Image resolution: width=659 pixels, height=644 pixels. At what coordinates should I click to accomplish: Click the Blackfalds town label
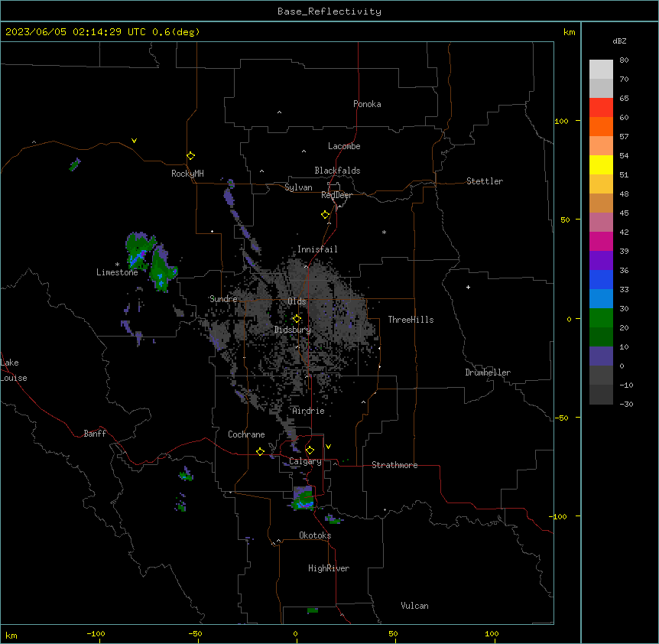click(337, 171)
